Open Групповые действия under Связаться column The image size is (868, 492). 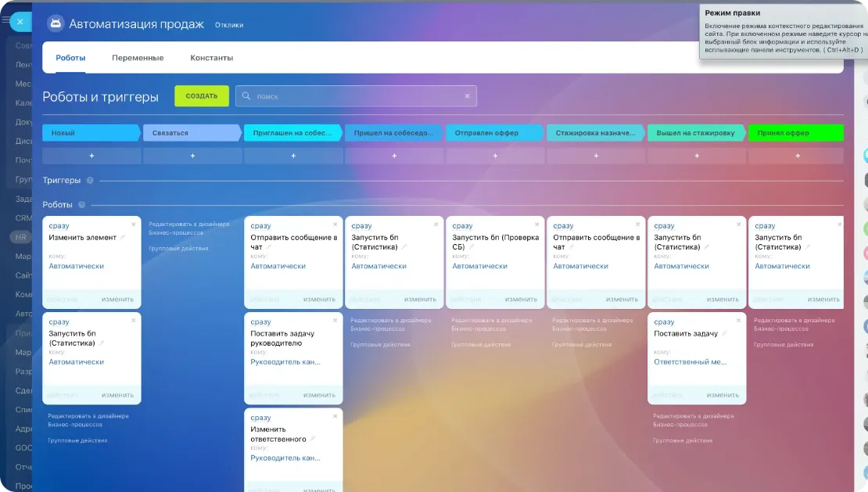tap(178, 249)
